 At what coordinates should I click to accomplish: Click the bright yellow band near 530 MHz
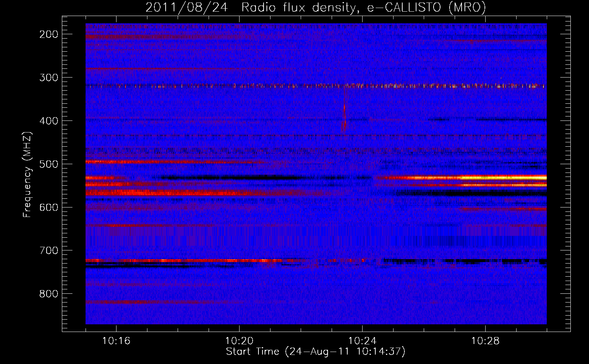tap(504, 178)
